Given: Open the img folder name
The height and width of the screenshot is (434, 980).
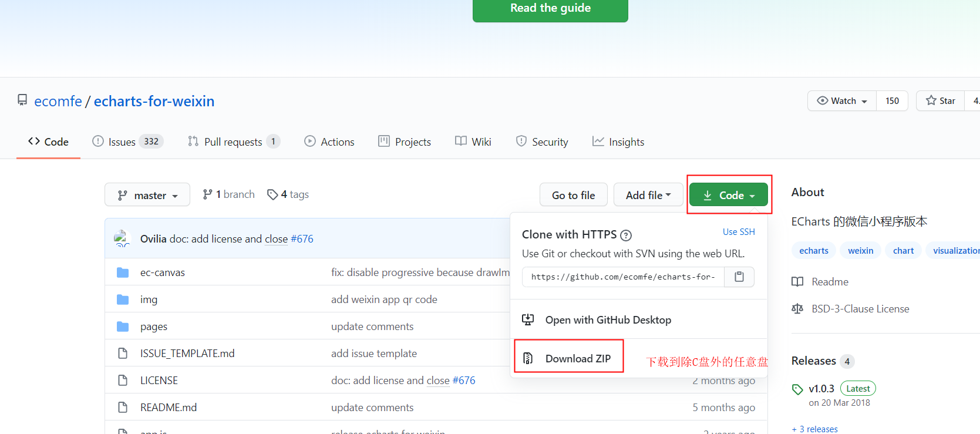Looking at the screenshot, I should pyautogui.click(x=149, y=300).
